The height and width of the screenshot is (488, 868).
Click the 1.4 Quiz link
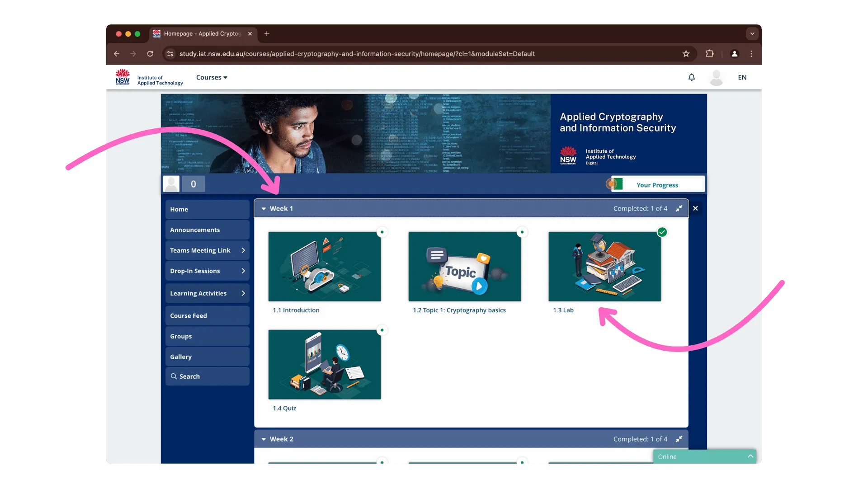click(x=284, y=408)
